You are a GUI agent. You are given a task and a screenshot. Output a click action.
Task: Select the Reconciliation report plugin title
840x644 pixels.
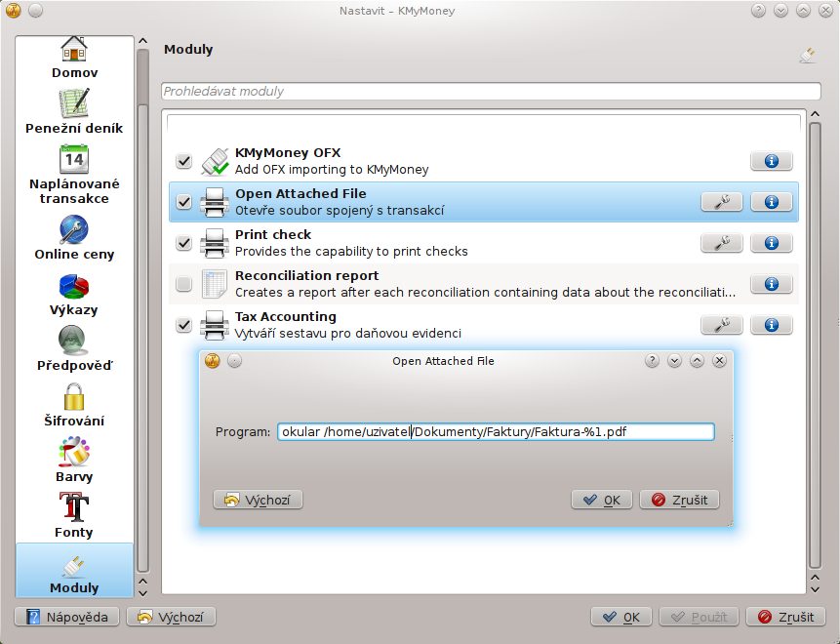click(307, 275)
